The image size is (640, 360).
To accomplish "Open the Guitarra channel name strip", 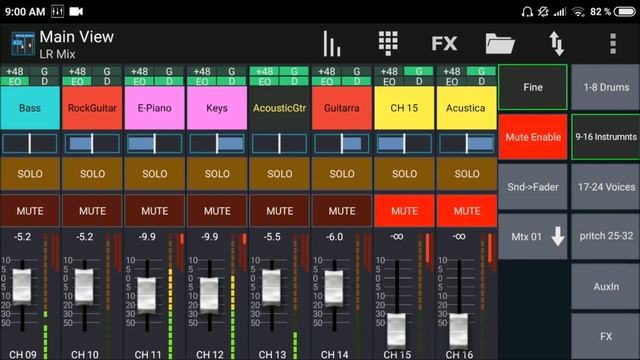I will (x=342, y=108).
